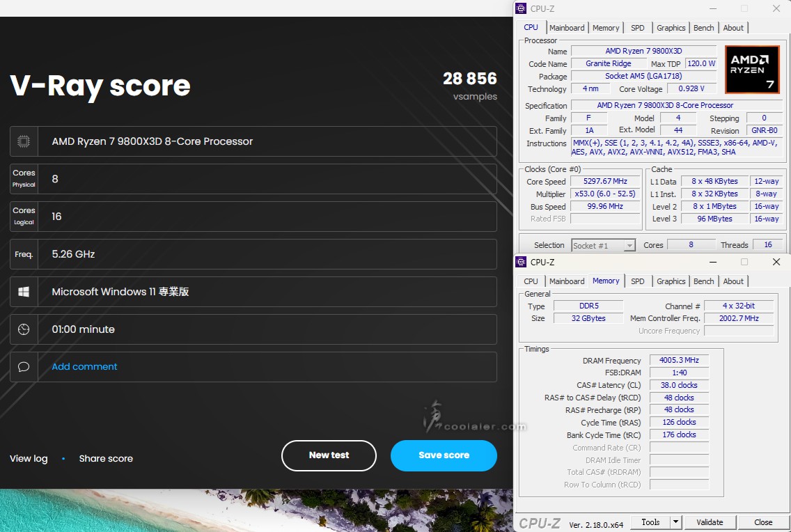Select the Bench tab in upper CPU-Z
The height and width of the screenshot is (532, 791).
tap(703, 28)
